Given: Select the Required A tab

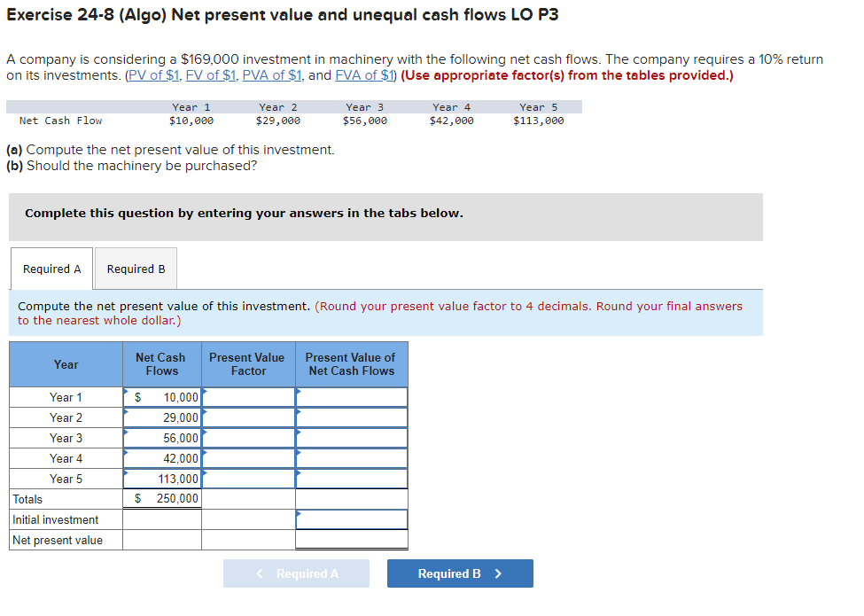Looking at the screenshot, I should (51, 269).
